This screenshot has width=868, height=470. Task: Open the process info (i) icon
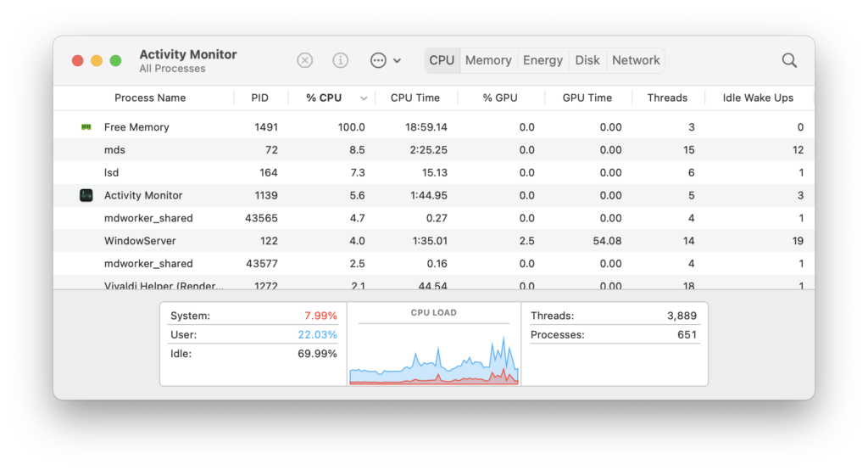(341, 60)
